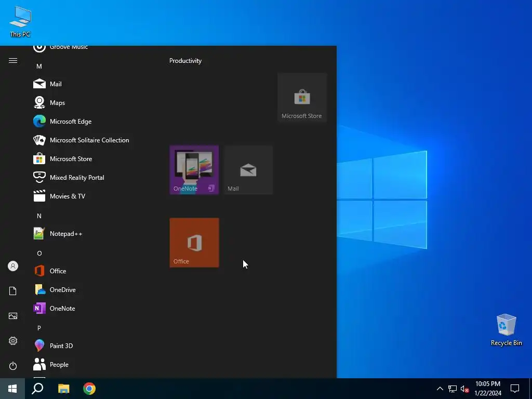Click the Power icon in Start sidebar
The width and height of the screenshot is (532, 399).
click(13, 366)
